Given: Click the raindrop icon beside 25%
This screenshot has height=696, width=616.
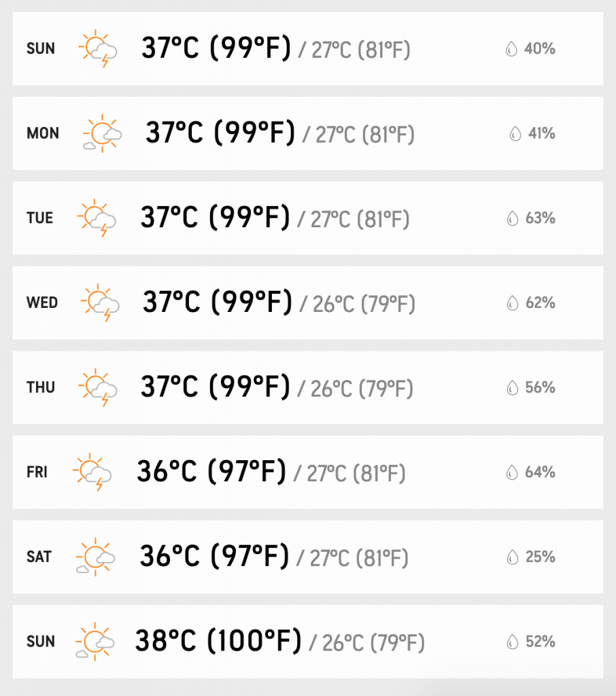Looking at the screenshot, I should click(513, 557).
